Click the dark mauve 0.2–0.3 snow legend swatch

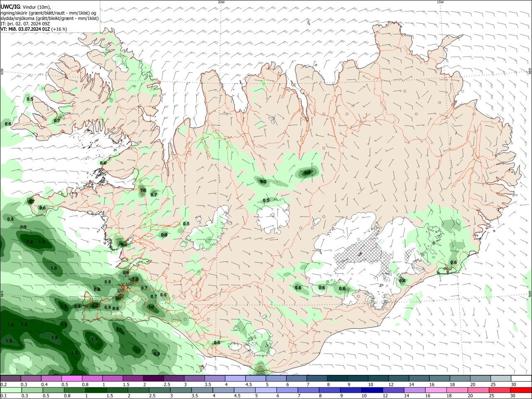(10, 379)
